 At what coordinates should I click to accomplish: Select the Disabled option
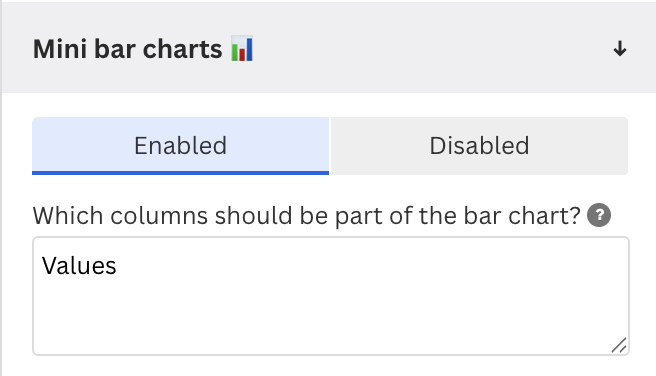(479, 146)
